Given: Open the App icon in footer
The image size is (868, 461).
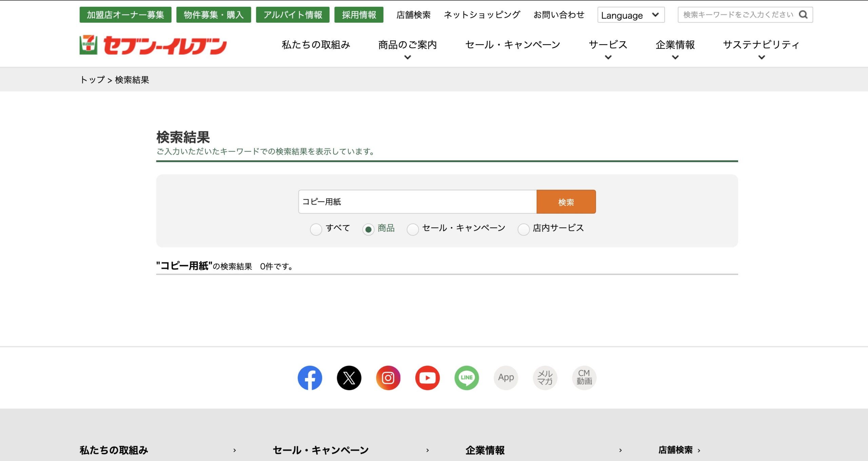Looking at the screenshot, I should (506, 378).
